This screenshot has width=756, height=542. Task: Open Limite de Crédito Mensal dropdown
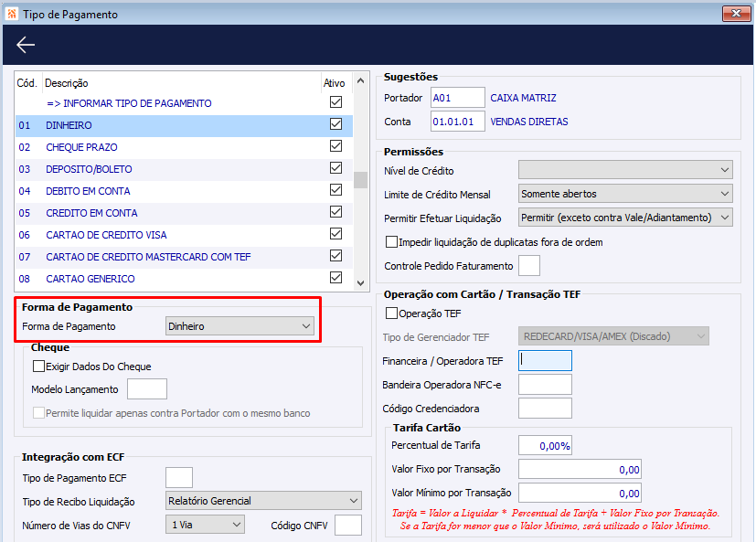click(625, 194)
